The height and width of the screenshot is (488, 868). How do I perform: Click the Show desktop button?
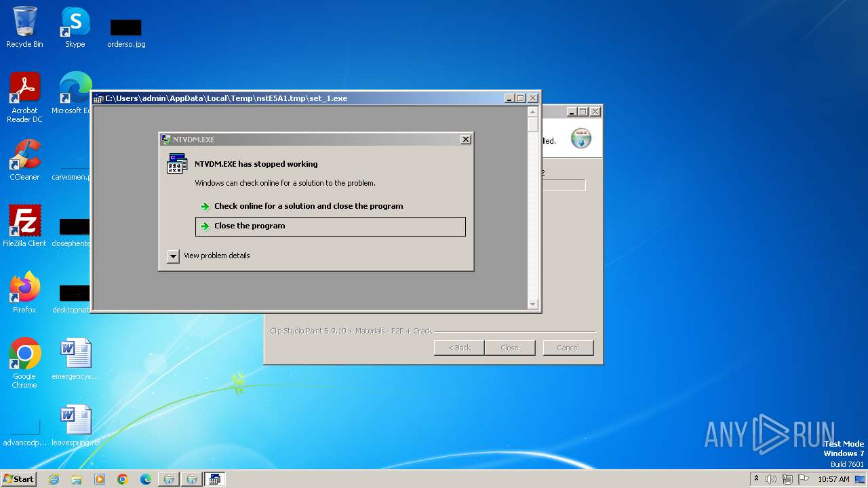click(860, 479)
